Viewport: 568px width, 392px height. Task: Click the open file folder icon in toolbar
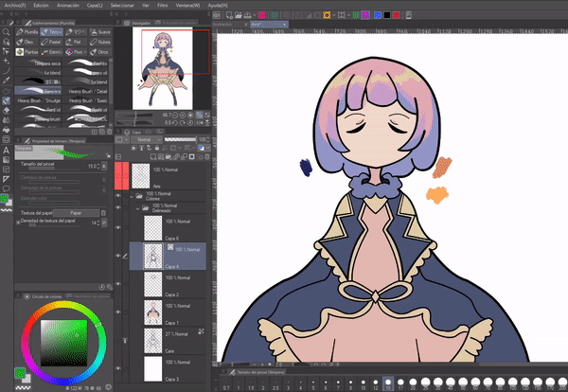[x=239, y=15]
